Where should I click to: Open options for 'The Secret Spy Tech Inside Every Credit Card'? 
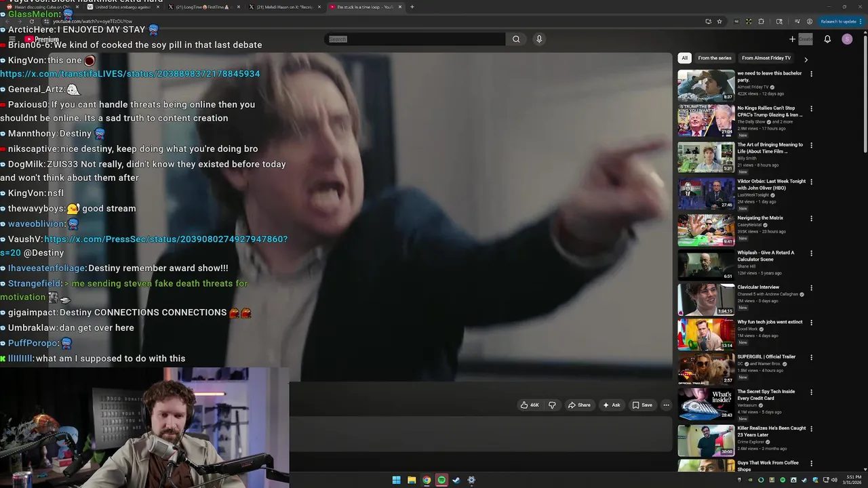click(811, 392)
